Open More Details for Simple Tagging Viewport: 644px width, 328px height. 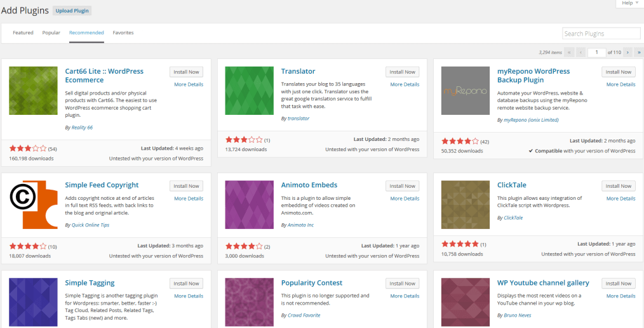coord(189,296)
